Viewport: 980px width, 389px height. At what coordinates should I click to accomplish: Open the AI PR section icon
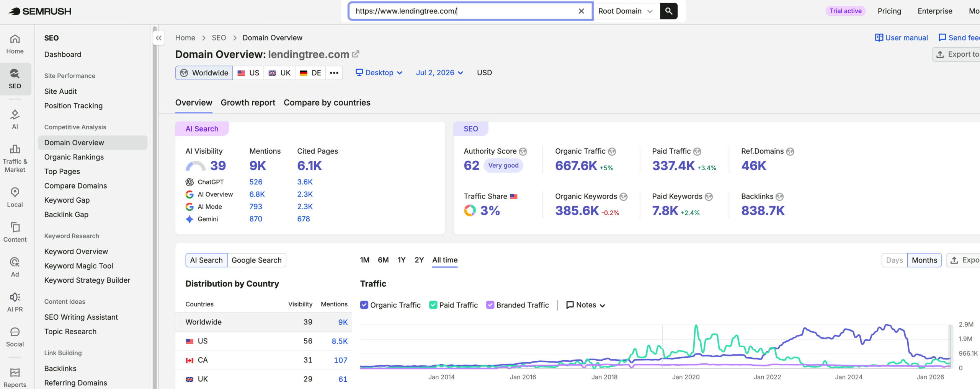tap(15, 302)
